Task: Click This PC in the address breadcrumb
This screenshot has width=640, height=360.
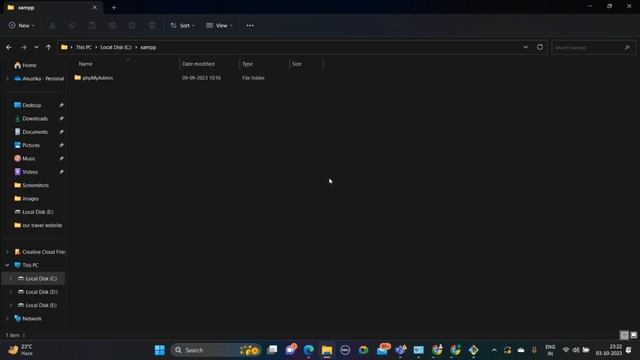Action: click(x=84, y=47)
